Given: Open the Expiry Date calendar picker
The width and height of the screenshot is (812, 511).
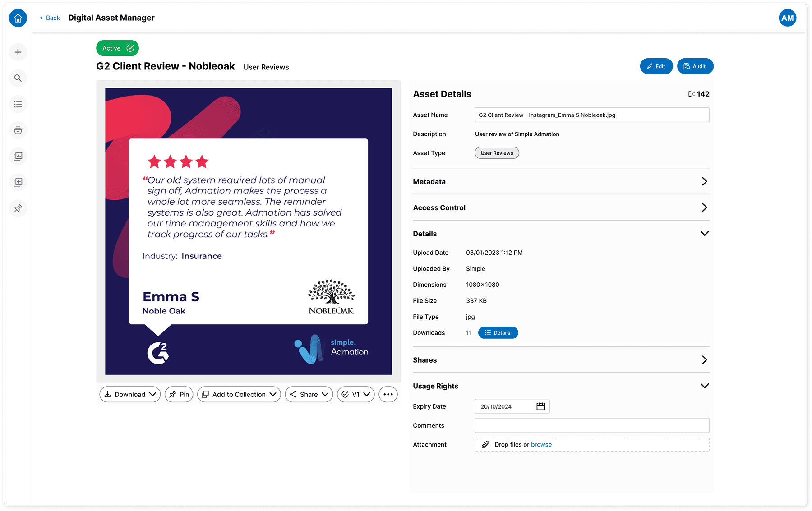Looking at the screenshot, I should click(540, 406).
